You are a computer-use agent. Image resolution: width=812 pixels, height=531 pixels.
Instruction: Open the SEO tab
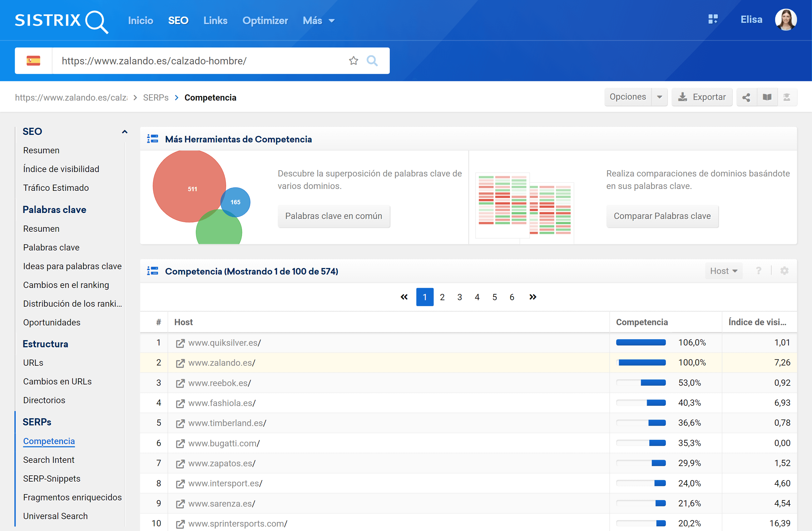178,21
